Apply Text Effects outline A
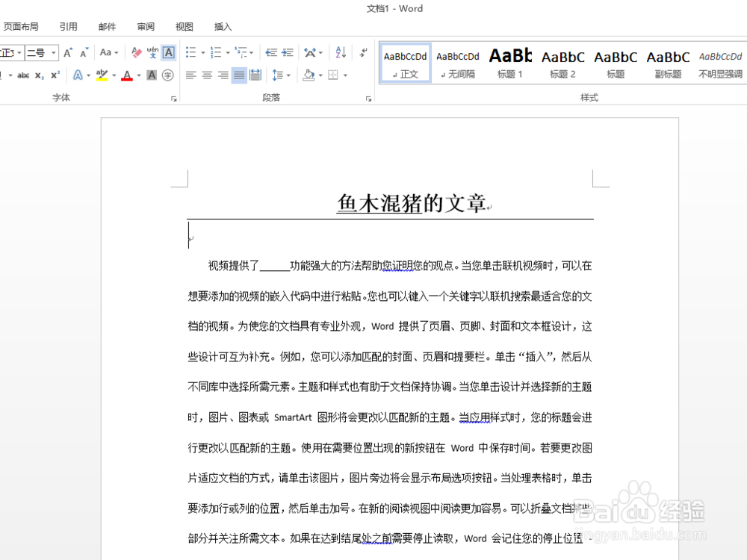Viewport: 747px width, 560px height. [x=78, y=75]
